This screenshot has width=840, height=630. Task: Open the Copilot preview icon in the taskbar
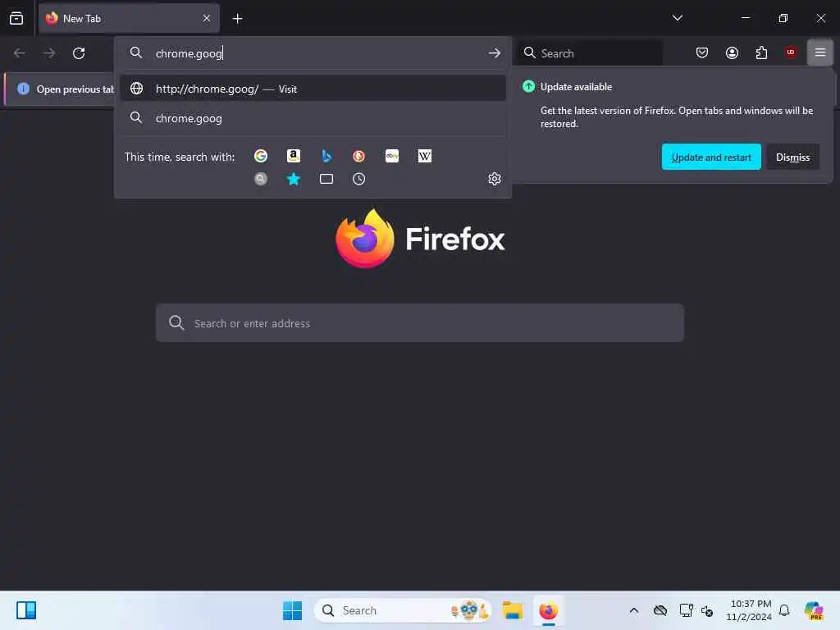(814, 610)
